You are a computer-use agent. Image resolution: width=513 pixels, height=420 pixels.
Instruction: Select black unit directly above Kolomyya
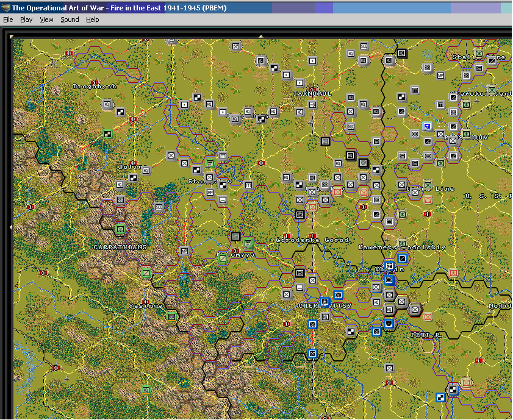[x=235, y=237]
